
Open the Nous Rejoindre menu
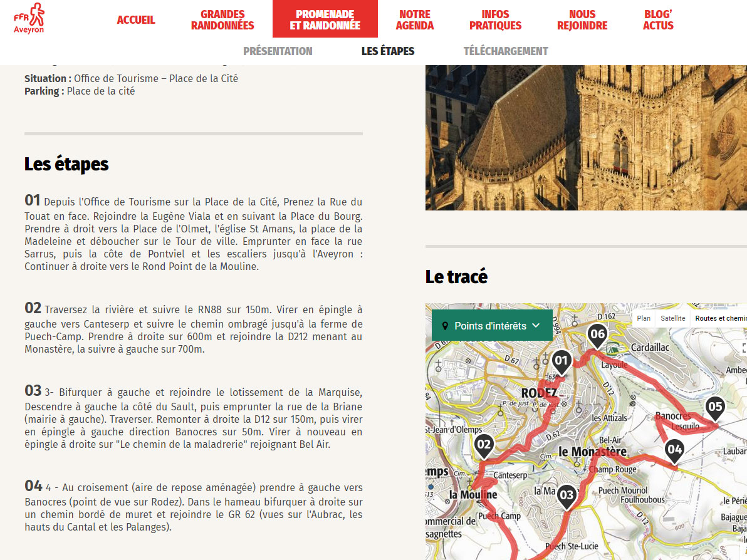click(x=582, y=20)
